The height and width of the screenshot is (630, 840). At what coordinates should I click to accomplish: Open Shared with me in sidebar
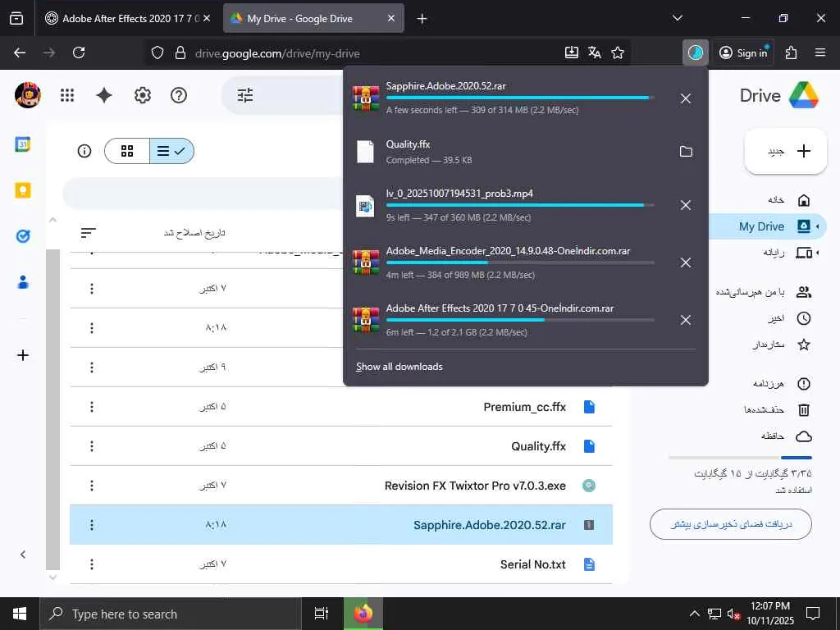pyautogui.click(x=764, y=292)
